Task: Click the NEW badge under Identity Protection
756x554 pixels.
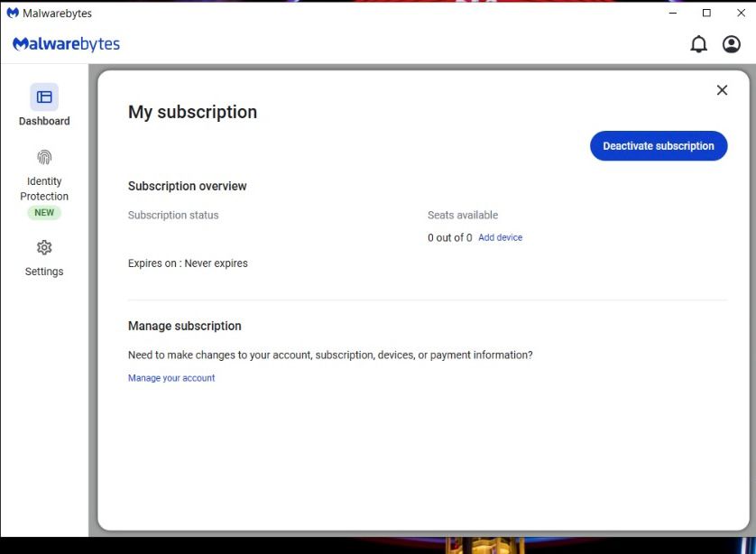Action: coord(44,213)
